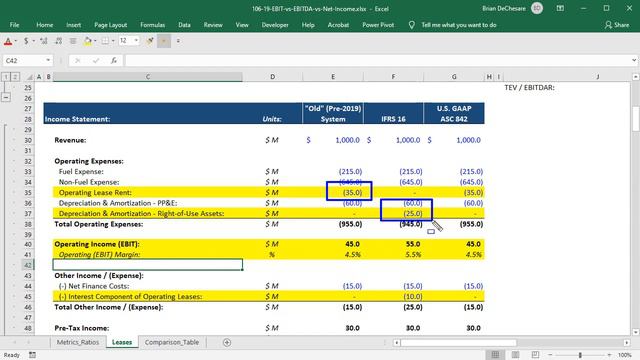
Task: Open the font size 12 dropdown
Action: tap(136, 40)
